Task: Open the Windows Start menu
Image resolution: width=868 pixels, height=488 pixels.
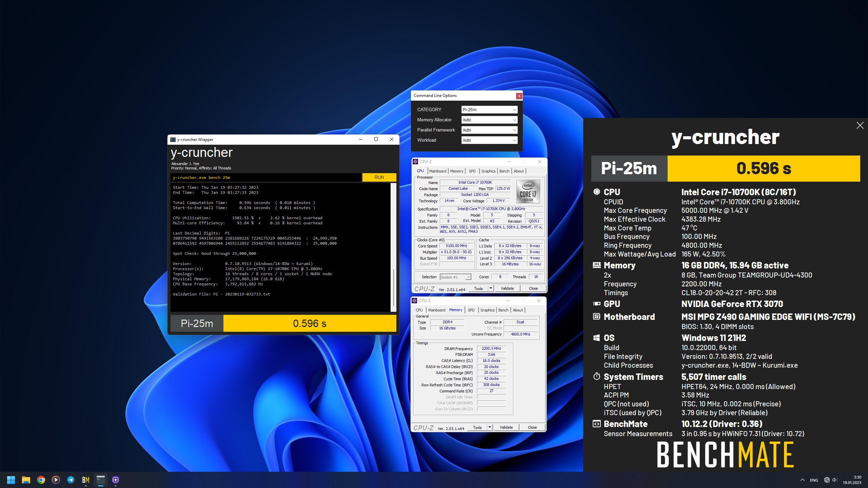Action: 11,480
